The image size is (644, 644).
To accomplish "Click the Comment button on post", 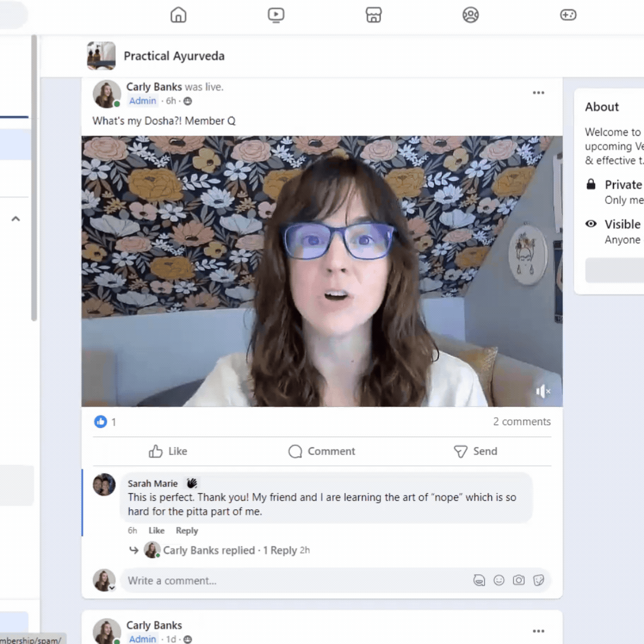I will coord(322,451).
